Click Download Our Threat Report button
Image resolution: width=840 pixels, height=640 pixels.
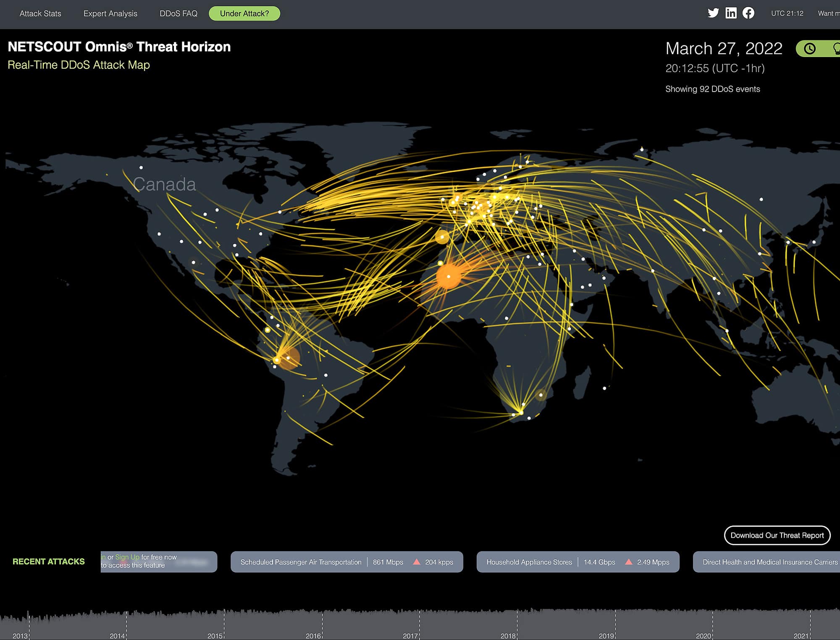click(x=777, y=535)
